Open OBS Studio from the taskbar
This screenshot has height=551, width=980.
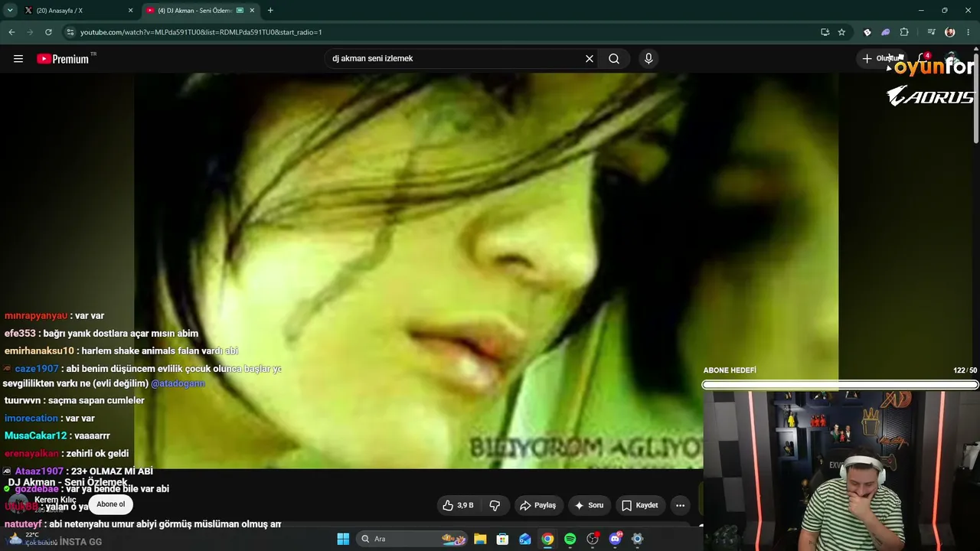(592, 539)
